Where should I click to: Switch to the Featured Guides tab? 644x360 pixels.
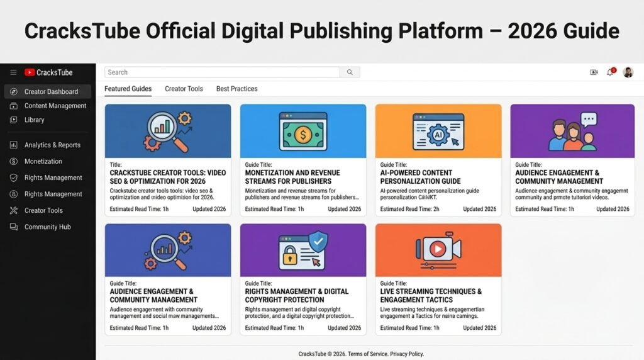pos(128,89)
